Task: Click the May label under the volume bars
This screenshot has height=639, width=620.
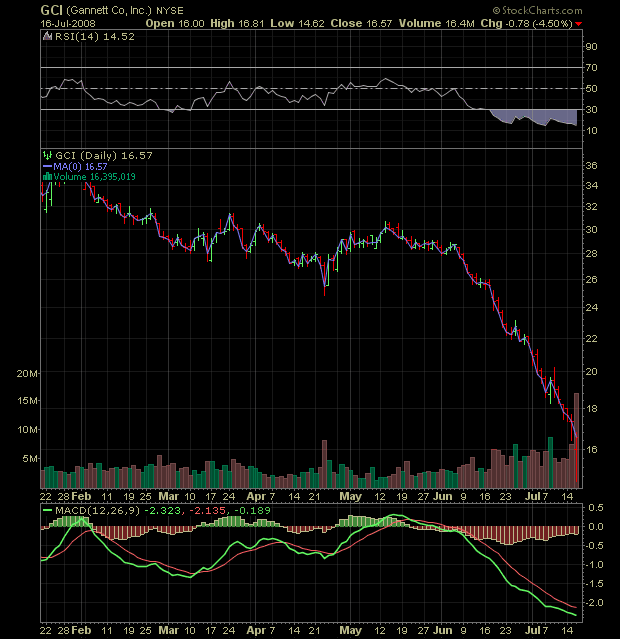Action: click(351, 496)
